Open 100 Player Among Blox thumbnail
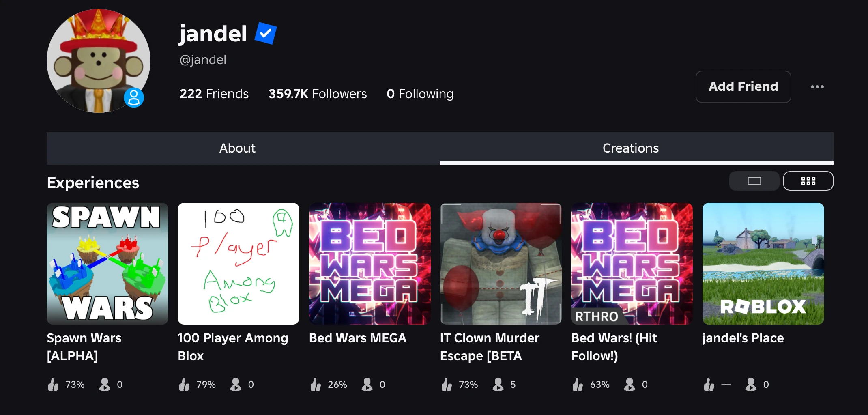Image resolution: width=868 pixels, height=415 pixels. pos(238,264)
